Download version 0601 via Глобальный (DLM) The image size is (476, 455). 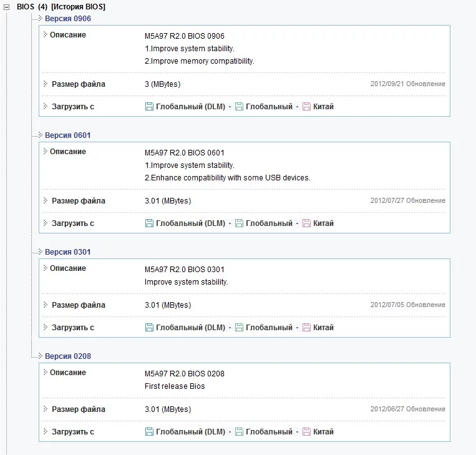point(190,223)
